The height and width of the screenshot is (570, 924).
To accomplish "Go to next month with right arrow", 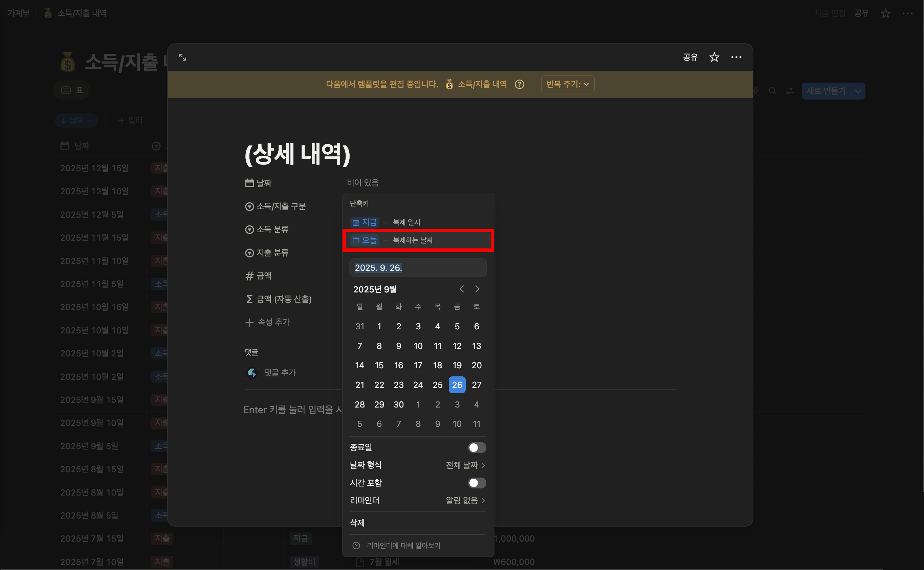I will pyautogui.click(x=477, y=289).
